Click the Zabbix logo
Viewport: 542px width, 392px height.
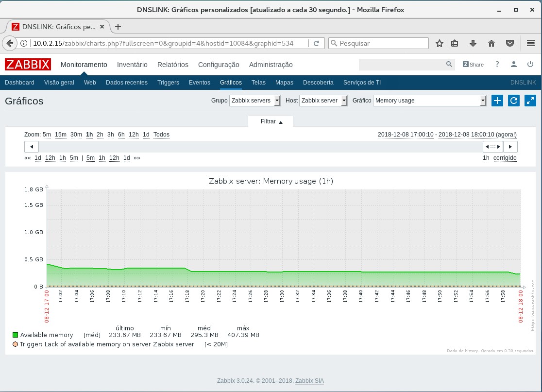pos(28,65)
